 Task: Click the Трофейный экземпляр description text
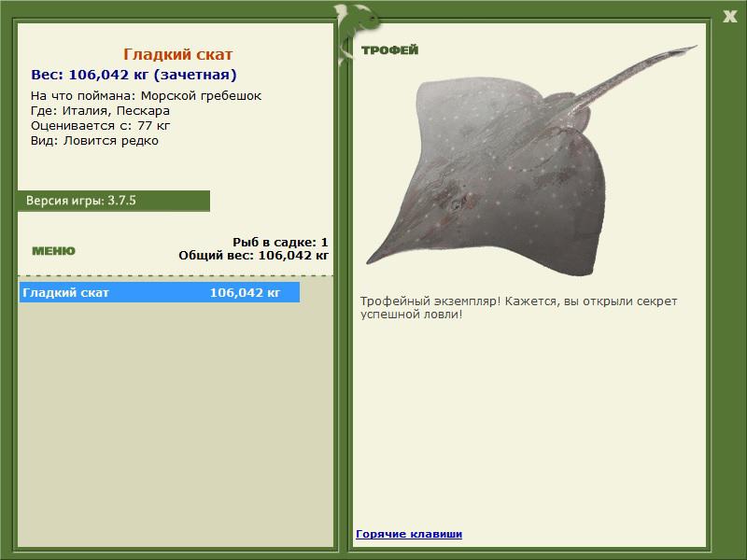tap(518, 308)
